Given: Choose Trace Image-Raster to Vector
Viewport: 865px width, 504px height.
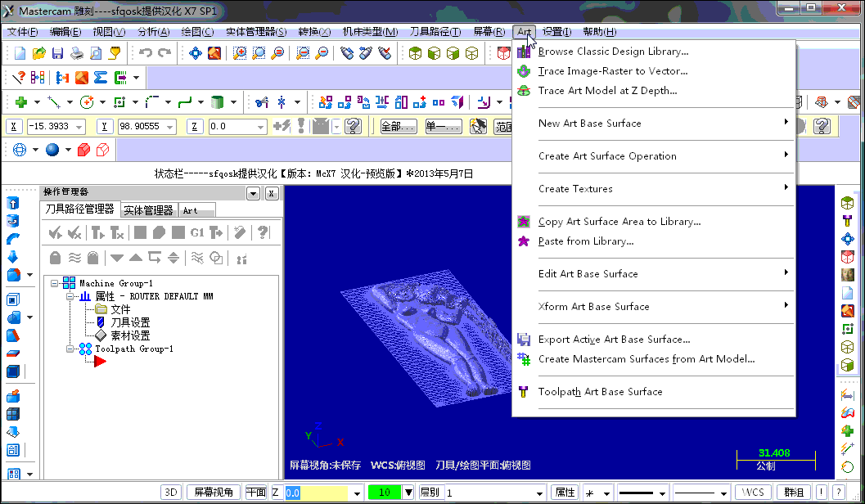Looking at the screenshot, I should point(613,71).
